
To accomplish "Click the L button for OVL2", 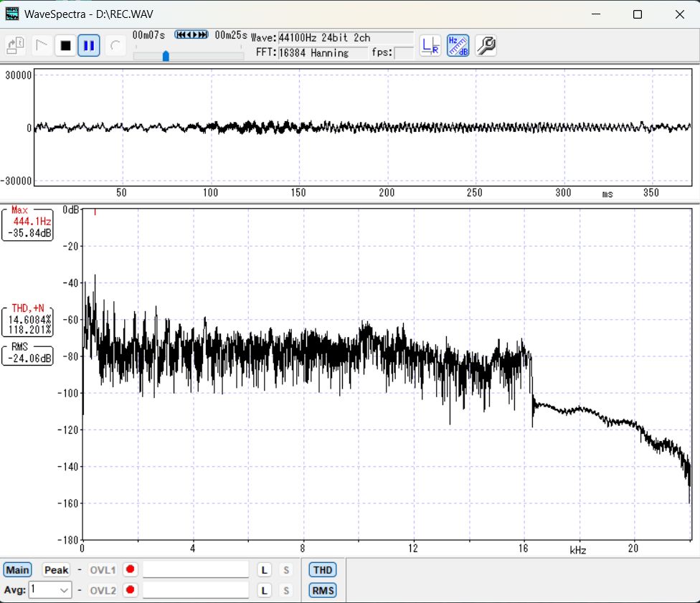I will point(265,590).
